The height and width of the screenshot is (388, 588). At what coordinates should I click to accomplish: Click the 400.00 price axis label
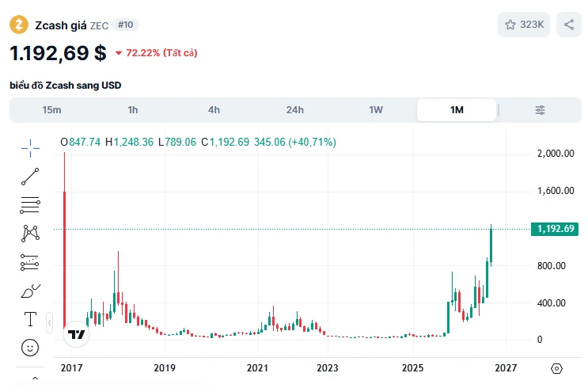click(551, 302)
